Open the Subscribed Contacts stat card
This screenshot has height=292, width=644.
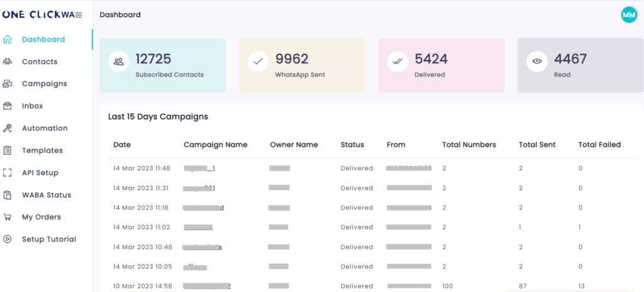162,65
